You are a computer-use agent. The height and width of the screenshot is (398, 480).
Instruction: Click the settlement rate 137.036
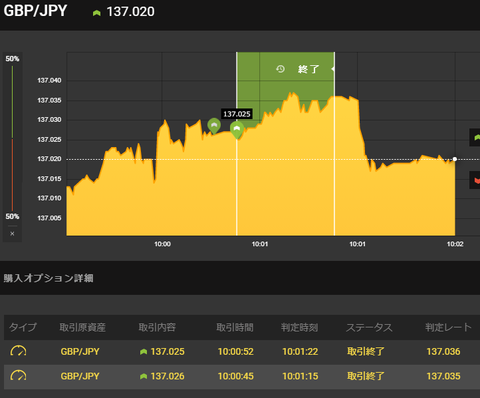pos(443,352)
